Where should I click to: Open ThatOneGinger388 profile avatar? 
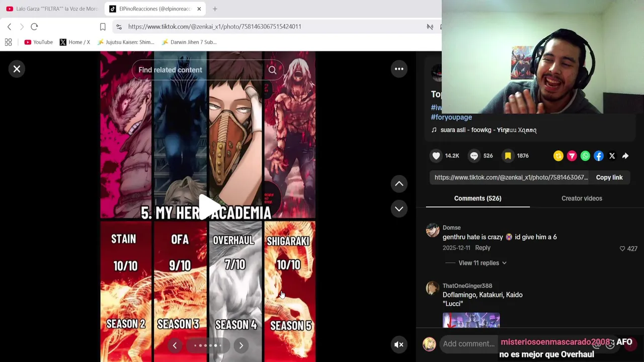click(x=432, y=288)
